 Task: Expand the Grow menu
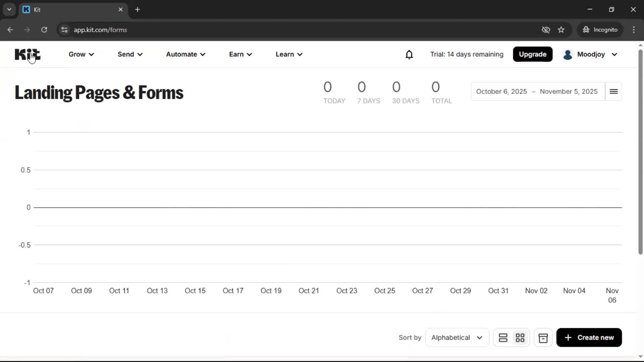point(80,54)
